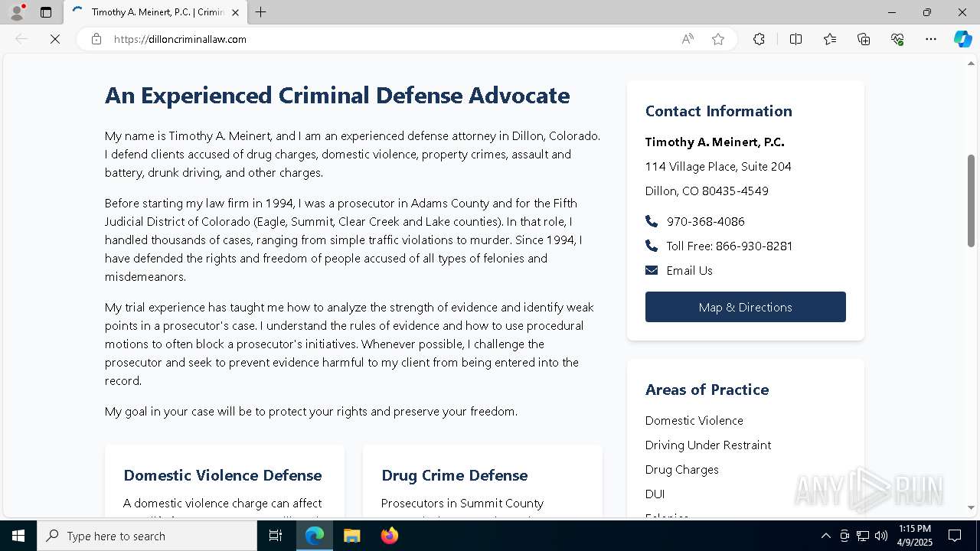The height and width of the screenshot is (551, 980).
Task: Add this page to favorites
Action: click(718, 39)
